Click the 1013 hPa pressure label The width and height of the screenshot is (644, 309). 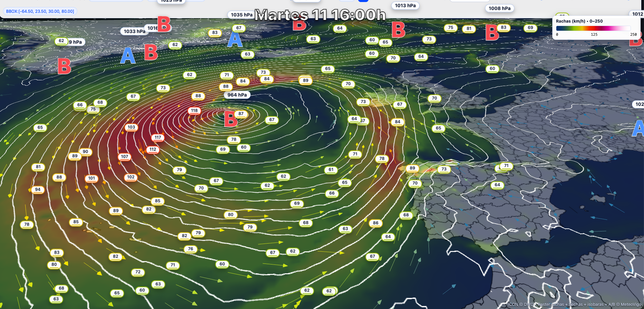click(405, 5)
